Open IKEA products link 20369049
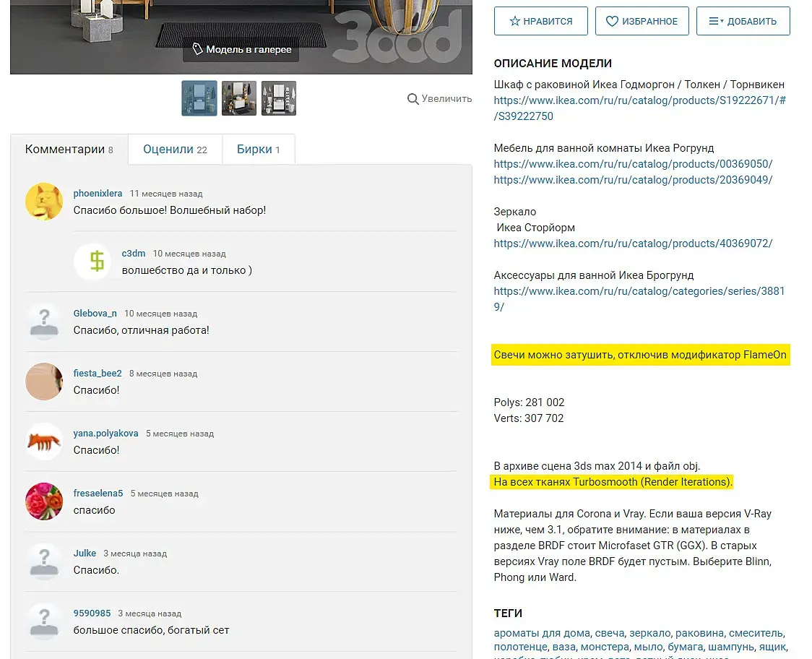Screen dimensions: 812x659 (x=633, y=180)
